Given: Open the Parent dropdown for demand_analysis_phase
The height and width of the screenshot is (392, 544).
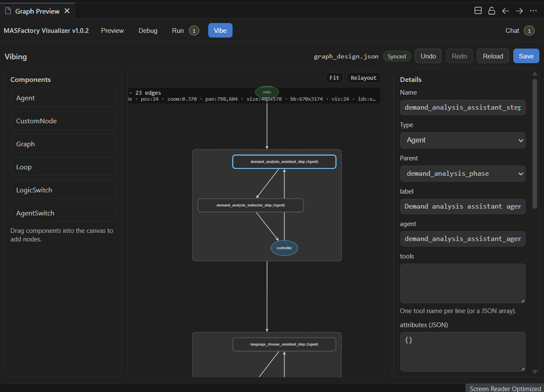Looking at the screenshot, I should pos(463,174).
